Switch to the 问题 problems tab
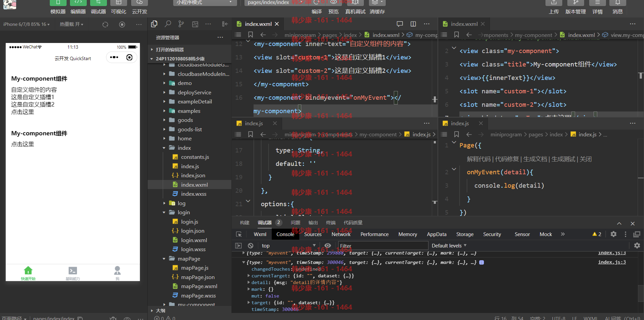644x320 pixels. [x=296, y=223]
